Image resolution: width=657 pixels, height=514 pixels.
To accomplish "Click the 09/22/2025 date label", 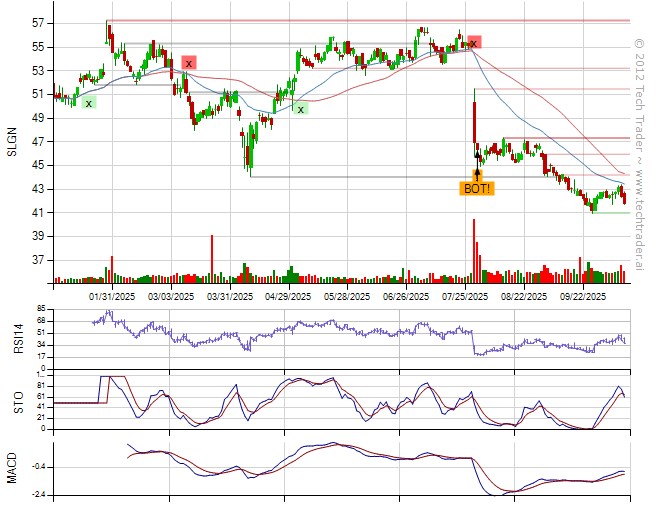I will [x=583, y=296].
